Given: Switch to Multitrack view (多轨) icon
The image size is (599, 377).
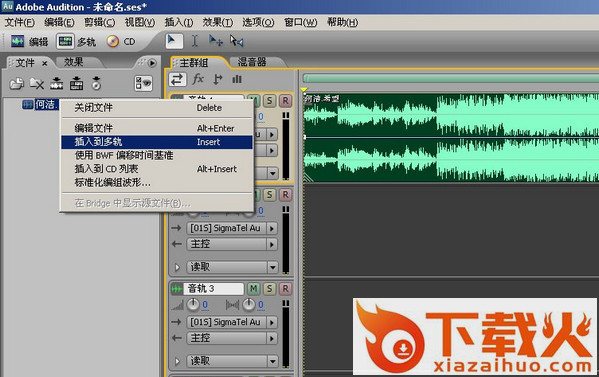Looking at the screenshot, I should point(65,41).
